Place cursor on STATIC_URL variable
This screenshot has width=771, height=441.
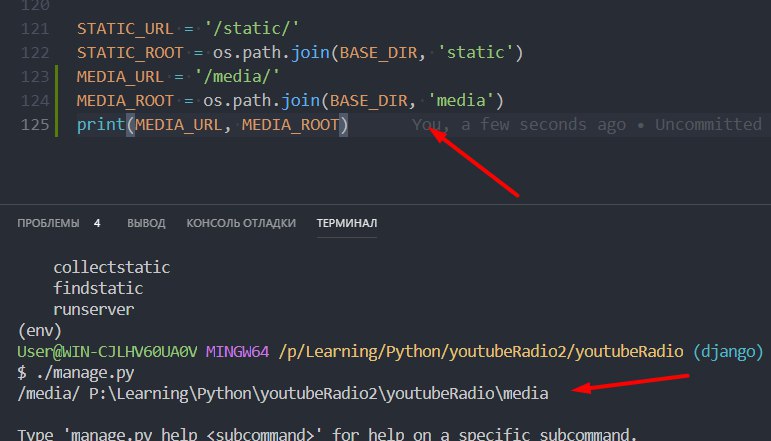tap(125, 29)
